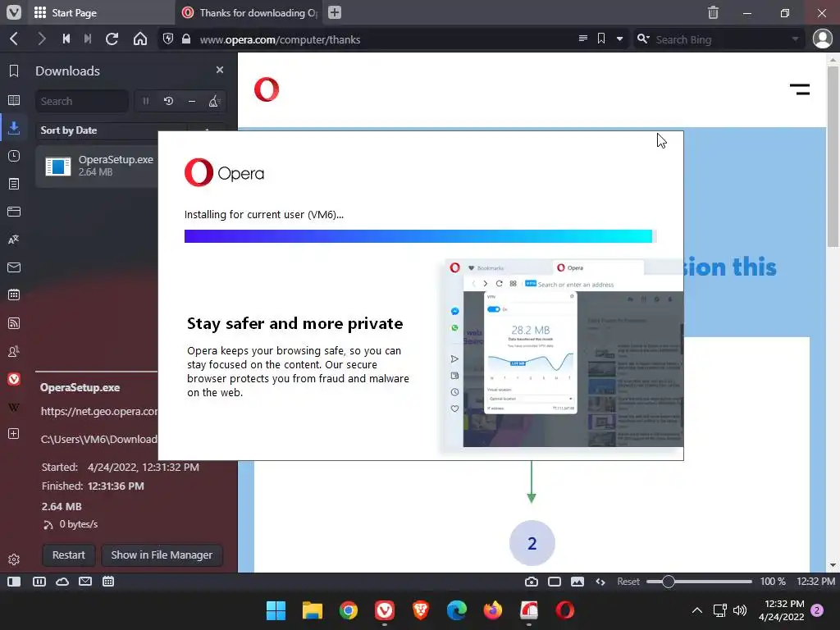The image size is (840, 630).
Task: Open the Opera site hamburger menu
Action: click(799, 89)
